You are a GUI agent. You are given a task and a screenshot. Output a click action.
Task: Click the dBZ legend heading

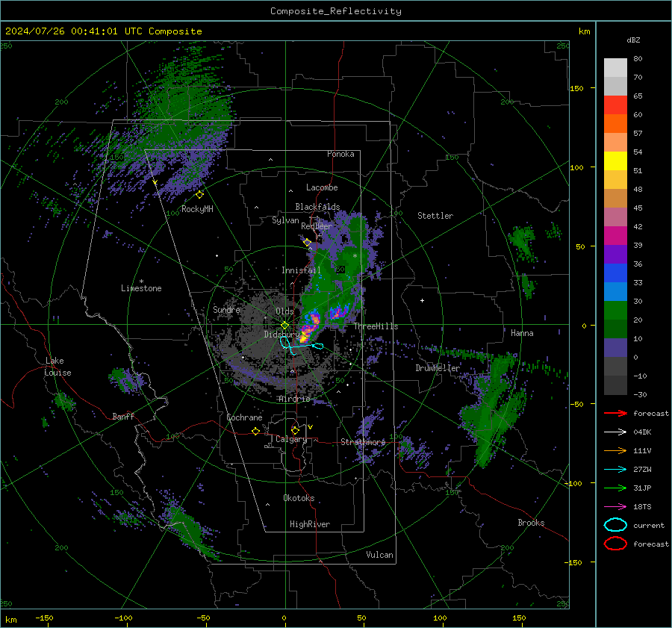click(633, 40)
